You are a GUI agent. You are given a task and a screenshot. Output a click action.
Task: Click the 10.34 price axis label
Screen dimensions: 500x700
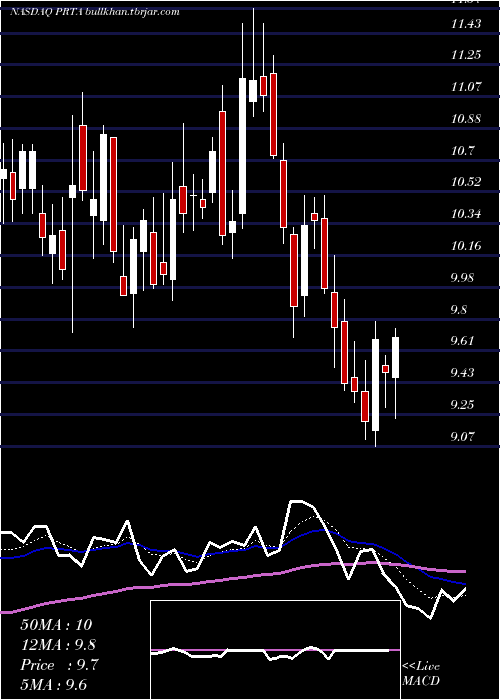tap(466, 214)
